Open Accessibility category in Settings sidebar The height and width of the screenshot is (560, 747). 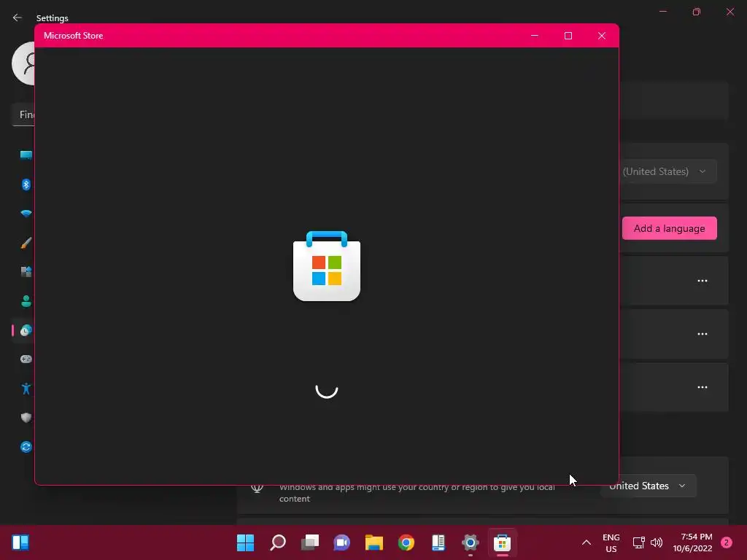pos(26,389)
